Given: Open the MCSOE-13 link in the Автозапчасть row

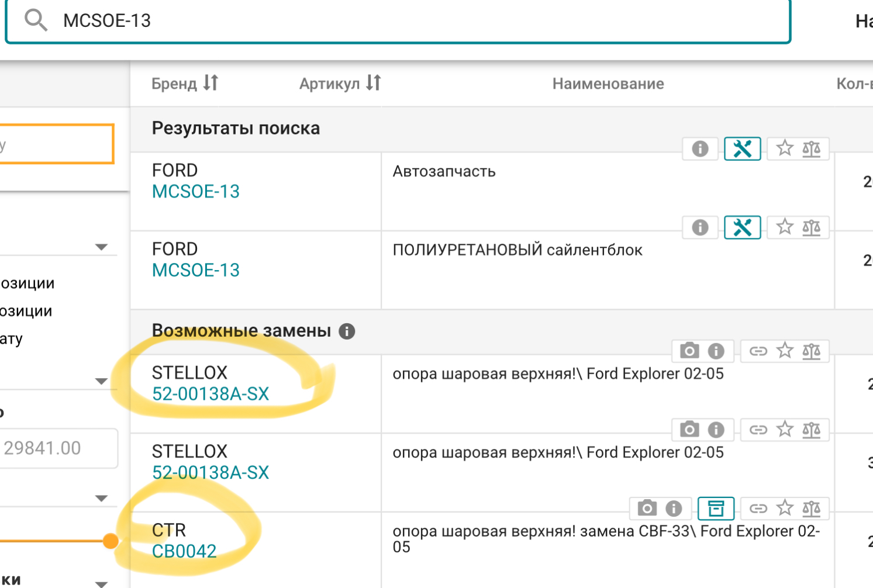Looking at the screenshot, I should pyautogui.click(x=196, y=192).
